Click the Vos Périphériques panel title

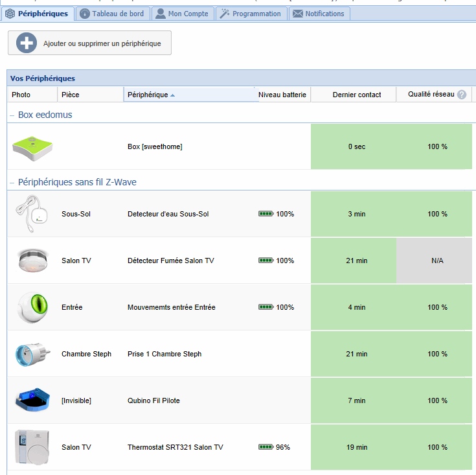click(43, 78)
